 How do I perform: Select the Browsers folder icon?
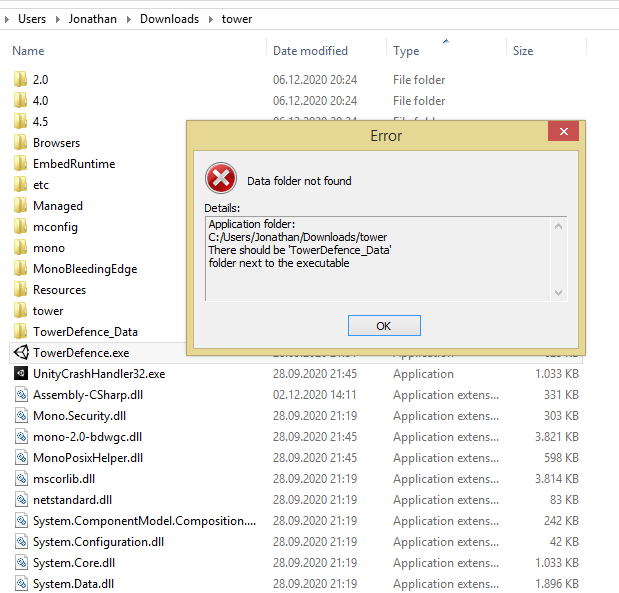(x=20, y=142)
